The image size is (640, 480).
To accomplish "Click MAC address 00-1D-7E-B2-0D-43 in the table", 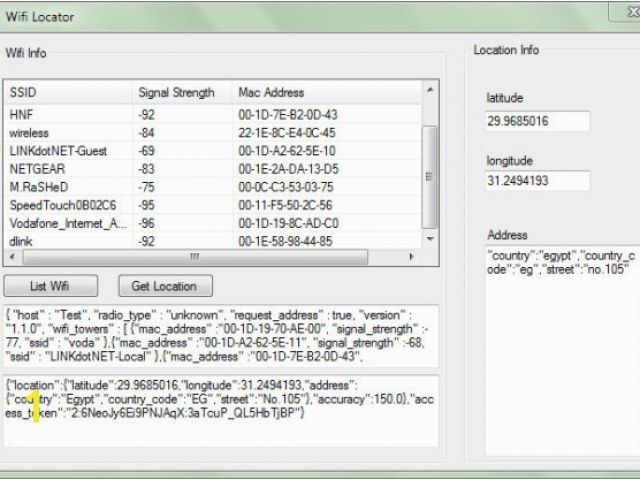I will coord(288,115).
